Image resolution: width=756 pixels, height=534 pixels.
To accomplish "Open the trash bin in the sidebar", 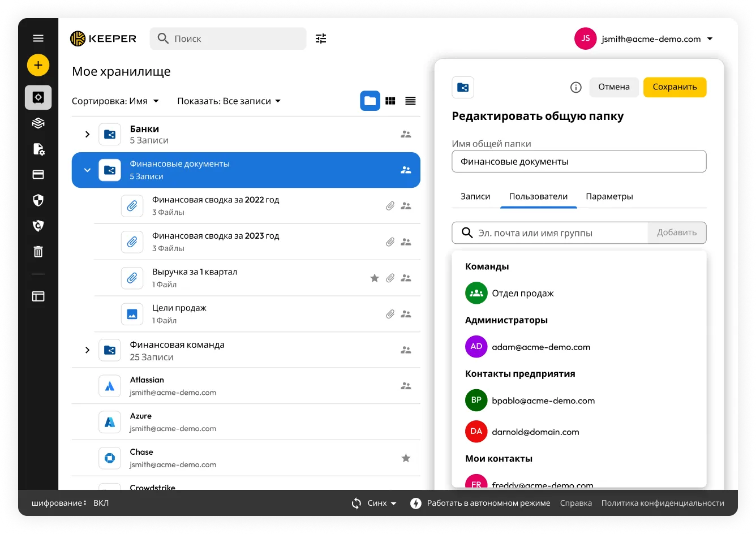I will [38, 252].
